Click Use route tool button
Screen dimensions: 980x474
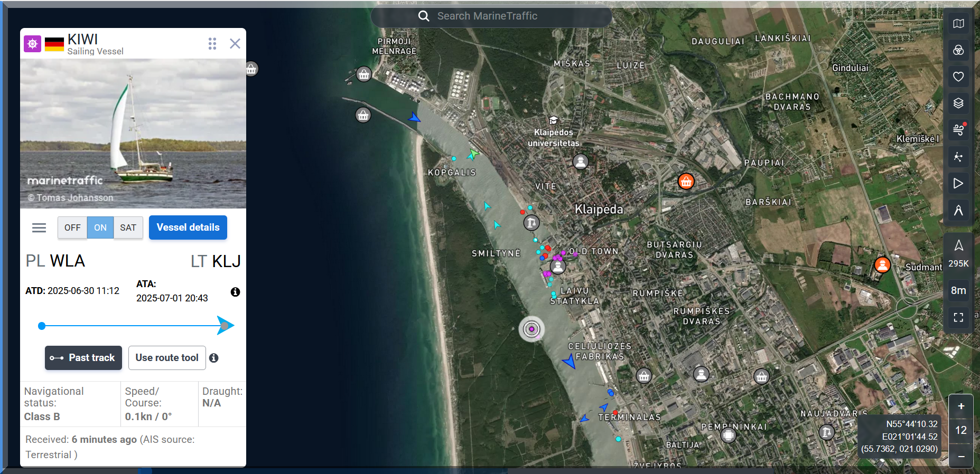click(167, 358)
